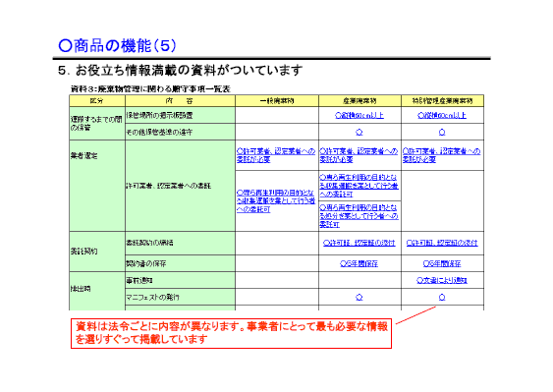Open 5年間保存 link under 特別管理産業廃棄物
Image resolution: width=553 pixels, height=392 pixels.
click(442, 263)
